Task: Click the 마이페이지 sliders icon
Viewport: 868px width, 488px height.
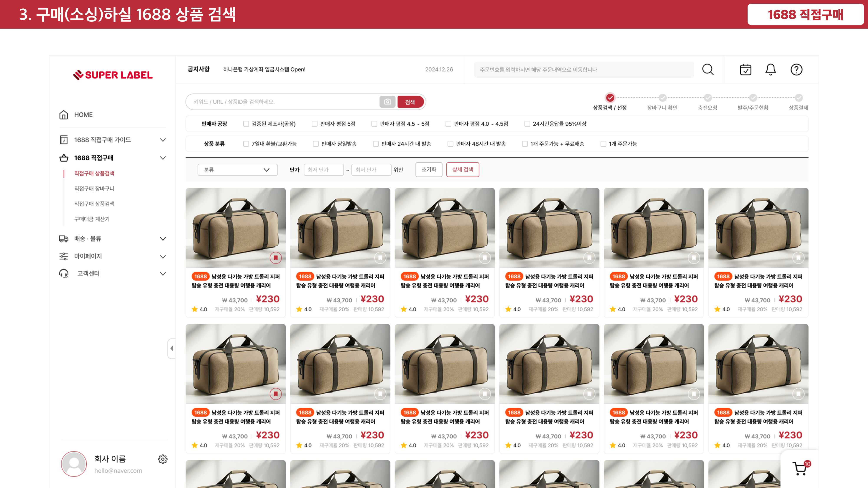Action: [x=64, y=256]
